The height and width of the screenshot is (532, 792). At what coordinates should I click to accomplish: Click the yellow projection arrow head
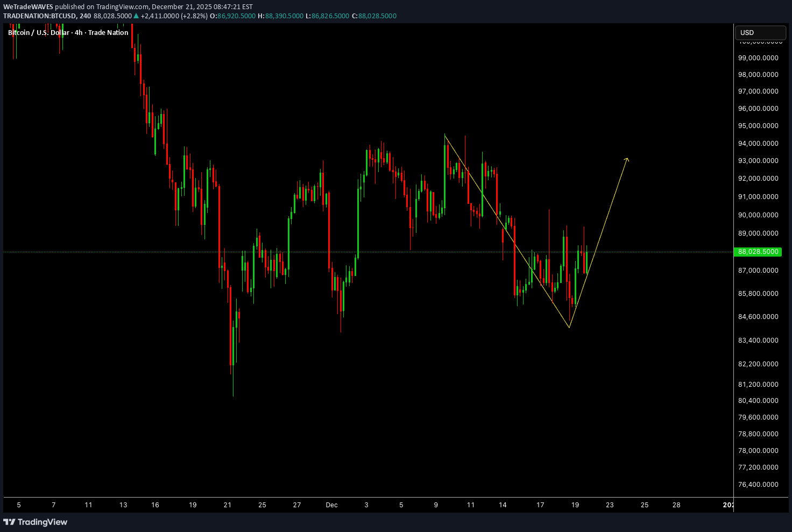(x=627, y=159)
